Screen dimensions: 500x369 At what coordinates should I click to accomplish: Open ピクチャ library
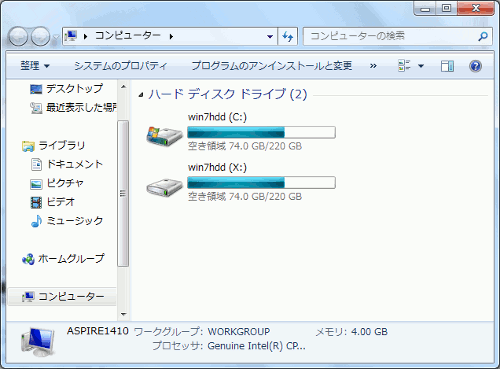[x=65, y=183]
